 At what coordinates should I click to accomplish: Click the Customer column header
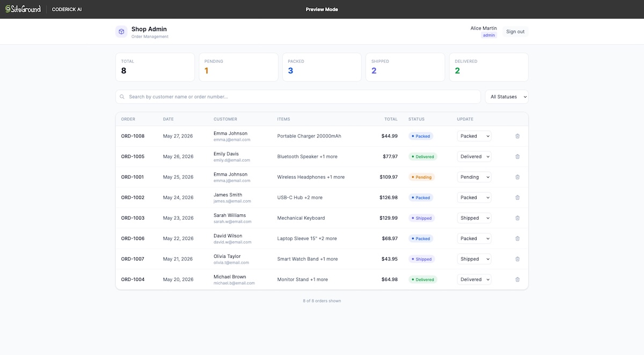(225, 119)
